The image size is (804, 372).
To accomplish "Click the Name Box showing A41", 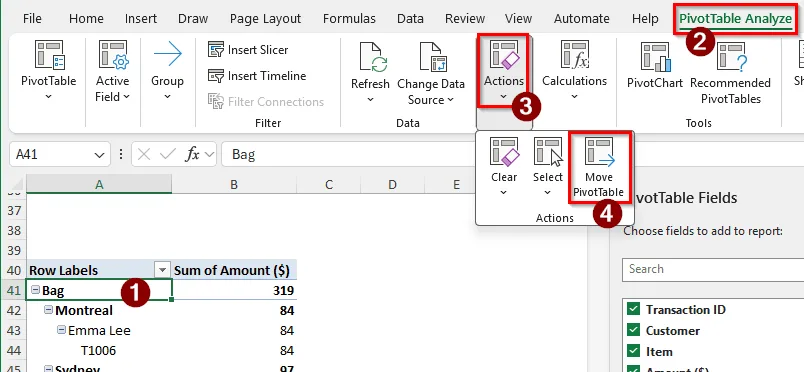I will [x=51, y=154].
